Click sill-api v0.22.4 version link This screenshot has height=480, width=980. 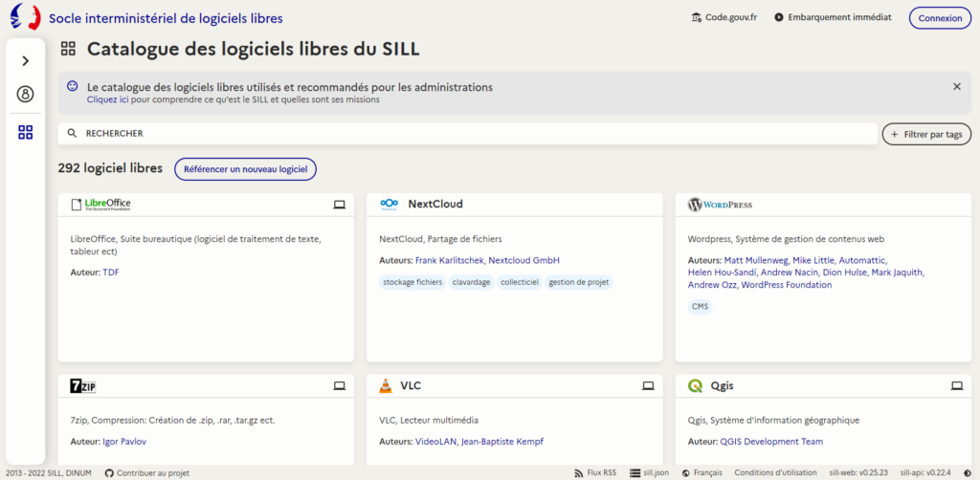coord(925,473)
